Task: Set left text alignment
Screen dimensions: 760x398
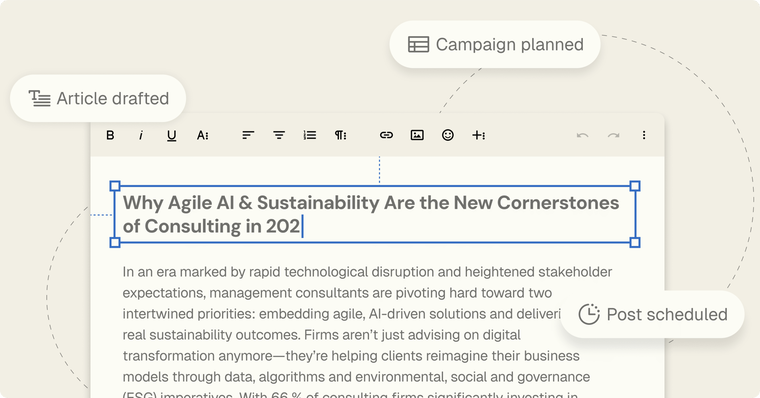Action: (248, 135)
